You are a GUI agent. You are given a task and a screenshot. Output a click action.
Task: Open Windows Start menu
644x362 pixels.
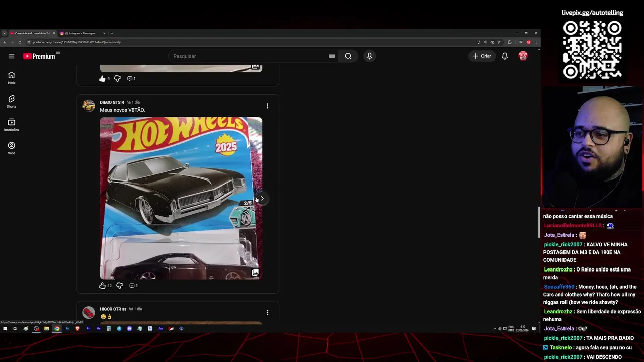click(5, 329)
